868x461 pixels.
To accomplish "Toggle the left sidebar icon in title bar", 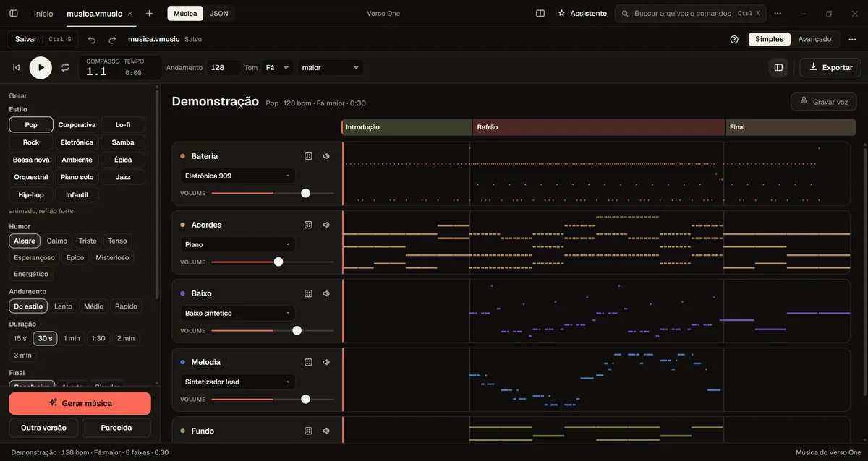I will click(x=14, y=13).
